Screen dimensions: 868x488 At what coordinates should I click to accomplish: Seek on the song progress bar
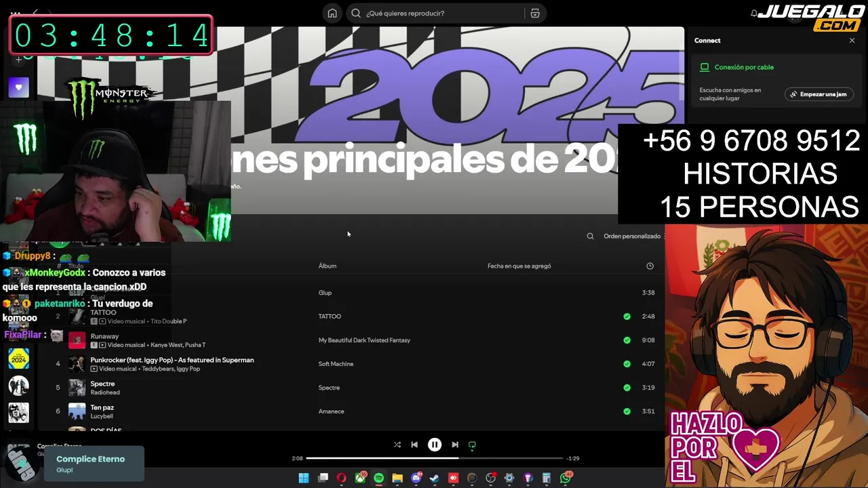click(435, 458)
